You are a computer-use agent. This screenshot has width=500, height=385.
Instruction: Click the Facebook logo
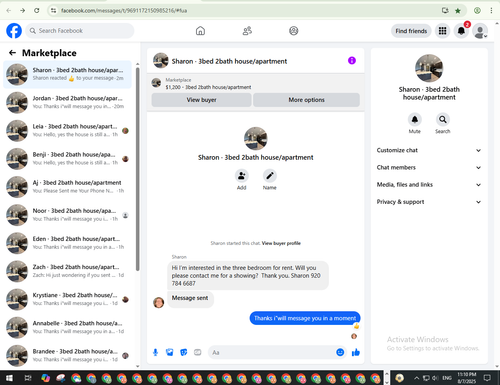(14, 31)
